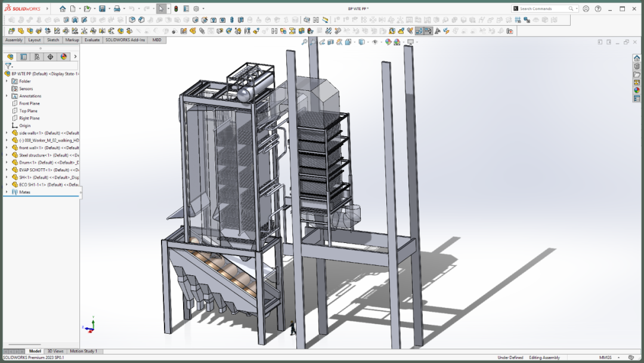Expand the Steel structure<1> component

pos(7,155)
